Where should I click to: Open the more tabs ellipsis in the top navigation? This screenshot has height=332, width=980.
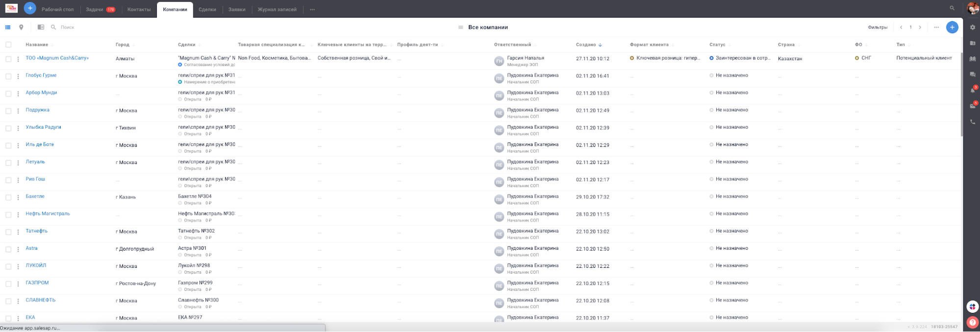click(312, 9)
